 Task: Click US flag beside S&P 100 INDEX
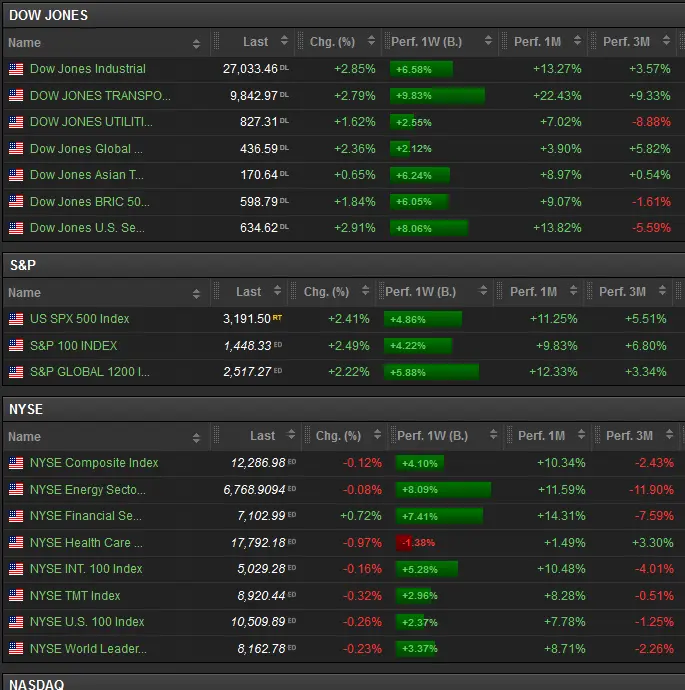(16, 346)
